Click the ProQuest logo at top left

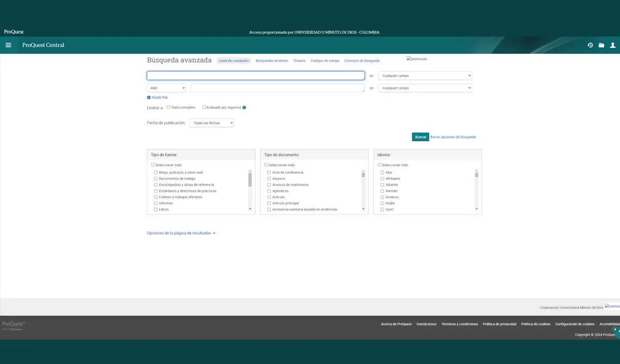14,32
